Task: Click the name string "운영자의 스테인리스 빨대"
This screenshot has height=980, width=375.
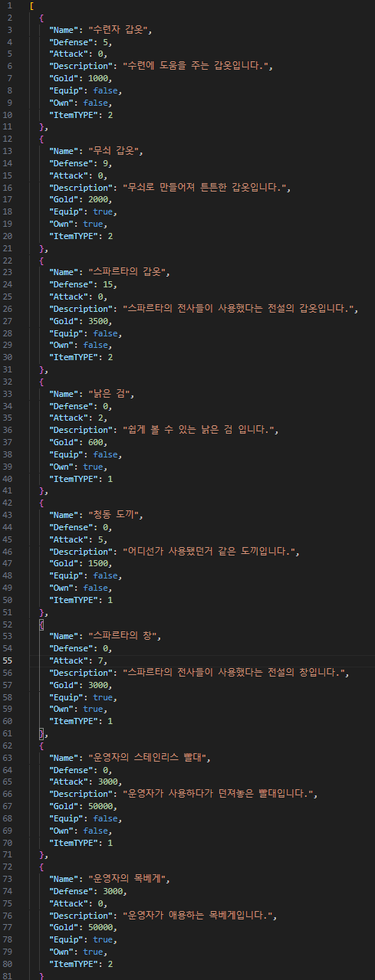Action: [148, 756]
